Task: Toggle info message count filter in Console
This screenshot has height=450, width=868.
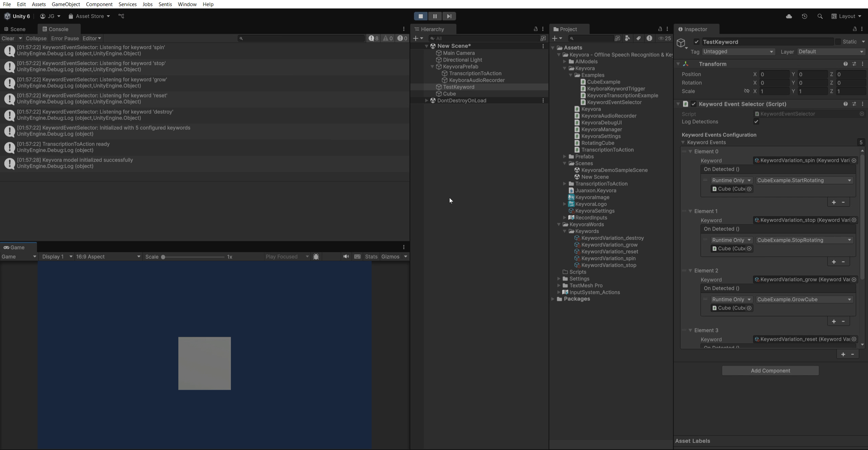Action: [x=373, y=38]
